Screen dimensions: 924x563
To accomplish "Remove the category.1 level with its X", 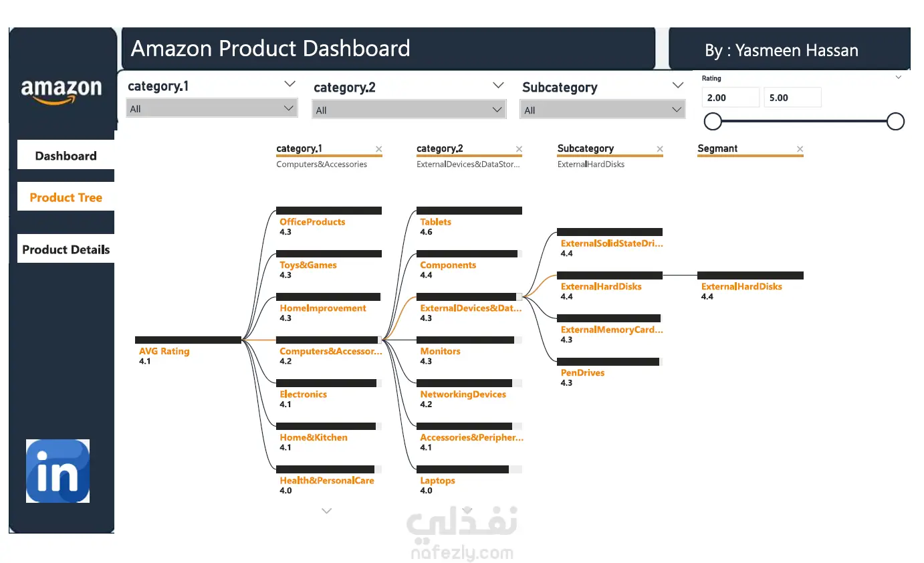I will (378, 149).
